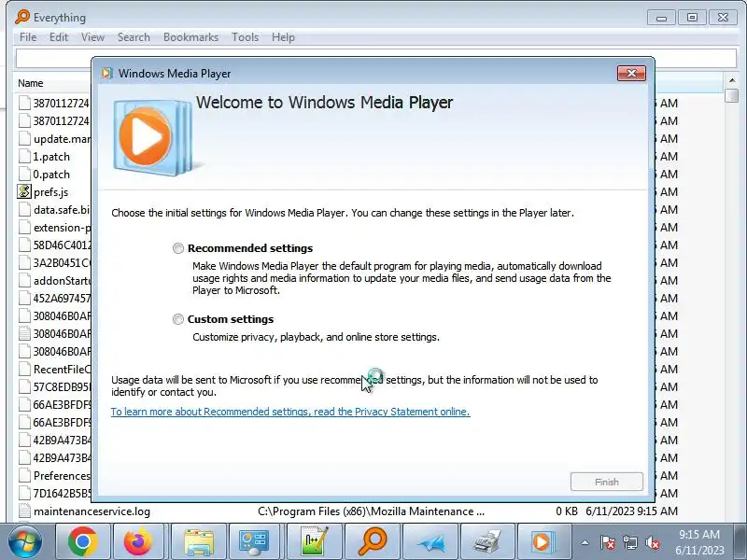Click the Everything vertical scrollbar thumb
The width and height of the screenshot is (747, 560).
[732, 95]
